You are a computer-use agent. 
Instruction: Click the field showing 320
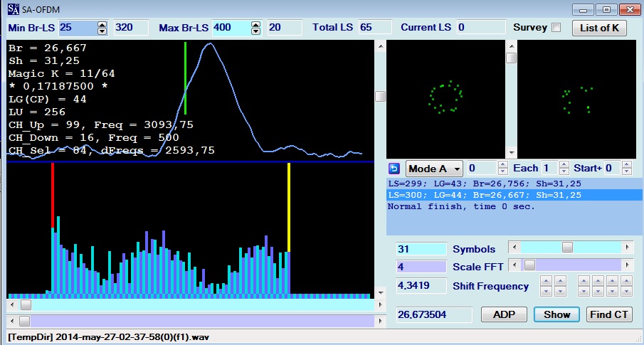(x=131, y=28)
